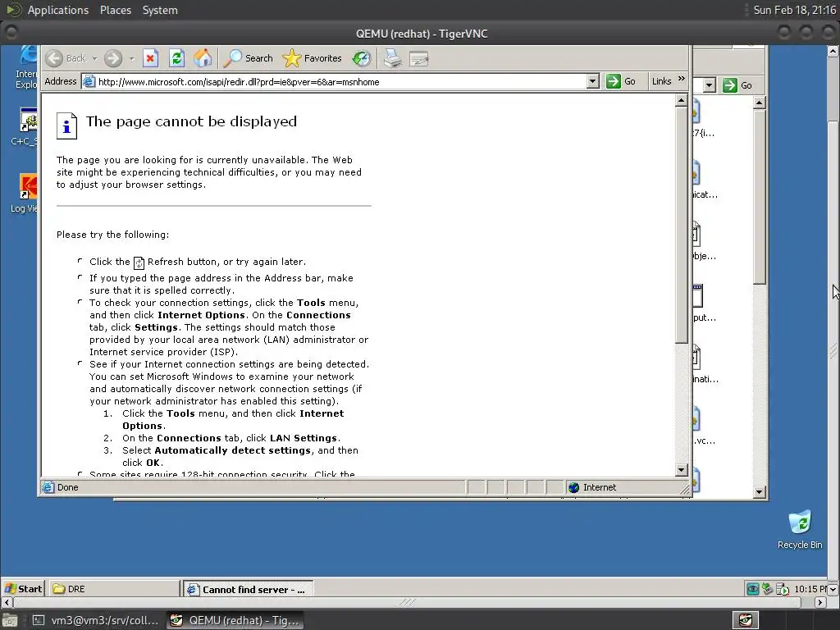Click the TigerVNC tray icon in bottom panel
Screen dimensions: 840x630
pyautogui.click(x=745, y=620)
